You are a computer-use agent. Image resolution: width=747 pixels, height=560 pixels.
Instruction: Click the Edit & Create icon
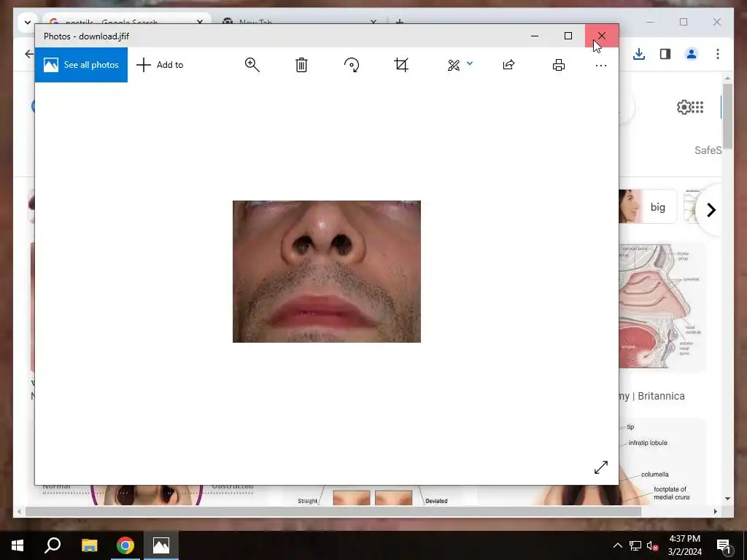pos(454,65)
